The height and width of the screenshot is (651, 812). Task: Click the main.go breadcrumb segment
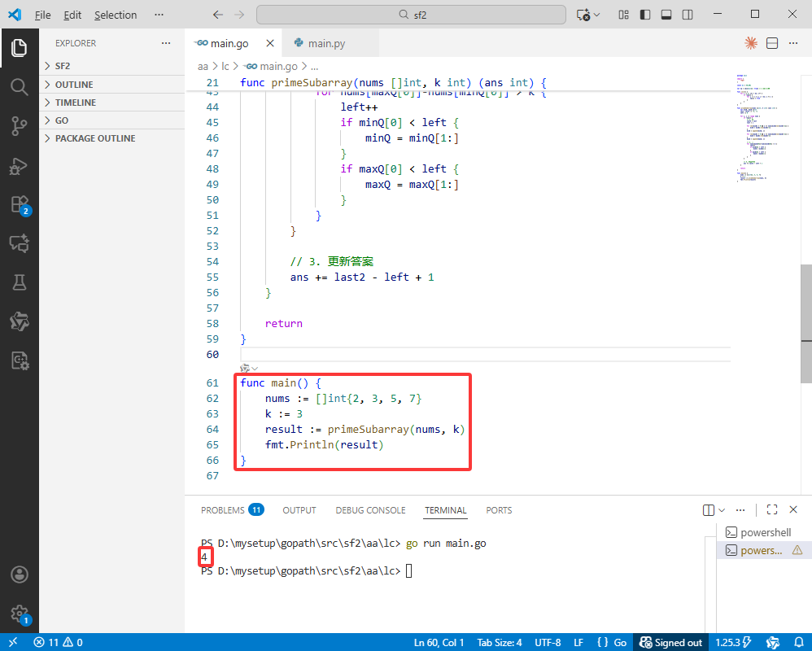tap(272, 66)
